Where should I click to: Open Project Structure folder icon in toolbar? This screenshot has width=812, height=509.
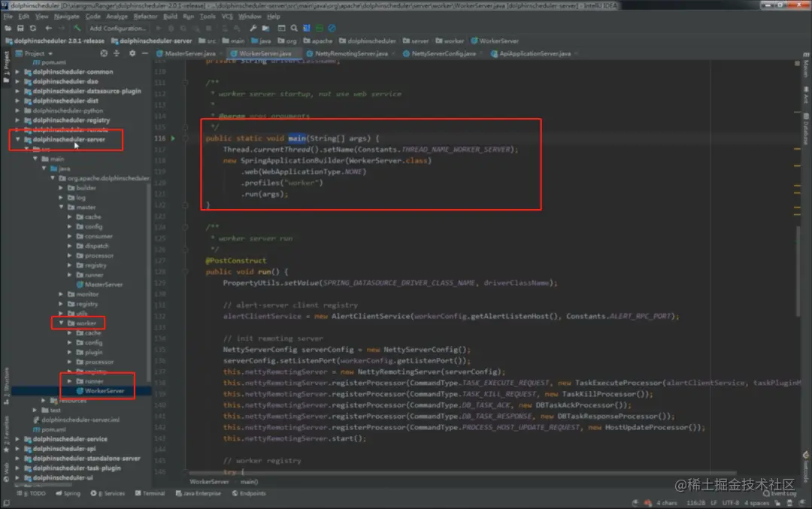click(265, 28)
